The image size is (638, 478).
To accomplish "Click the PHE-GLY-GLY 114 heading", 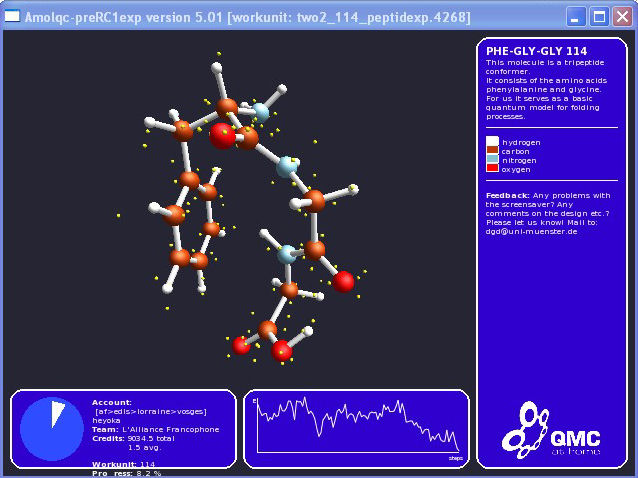I will [x=536, y=51].
